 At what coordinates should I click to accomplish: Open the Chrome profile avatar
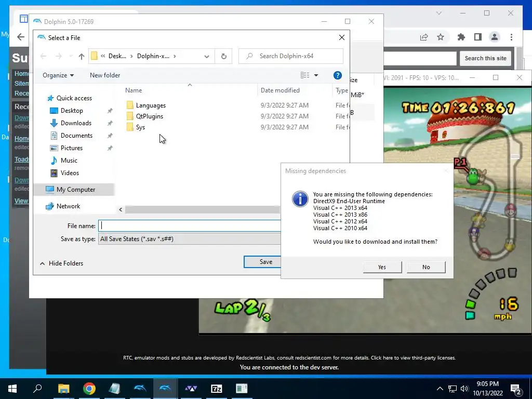[x=495, y=37]
